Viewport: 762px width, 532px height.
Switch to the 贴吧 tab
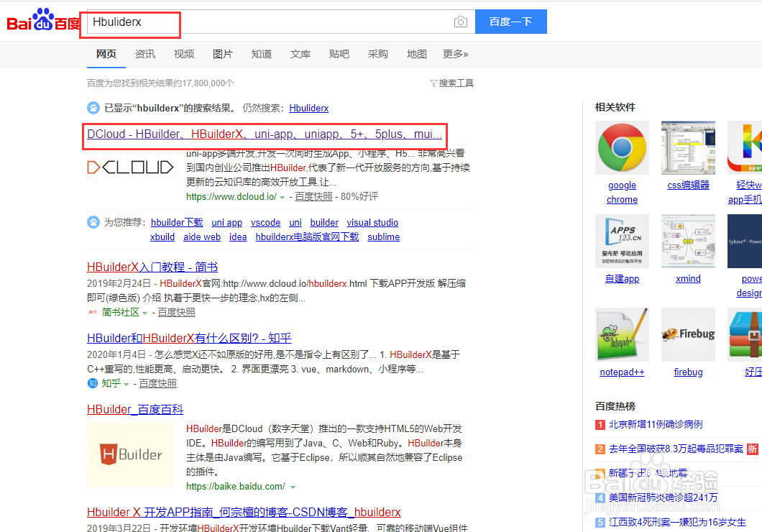point(339,54)
